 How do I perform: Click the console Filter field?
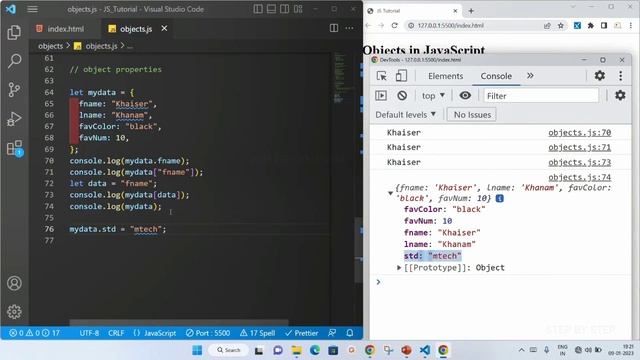[x=541, y=96]
